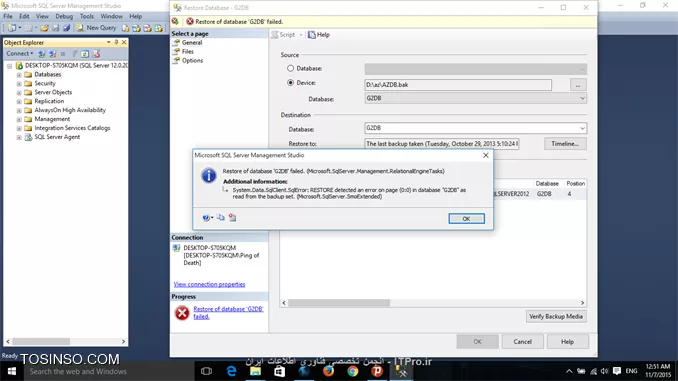
Task: Click Disconnect icon in Object Explorer
Action: pos(52,54)
